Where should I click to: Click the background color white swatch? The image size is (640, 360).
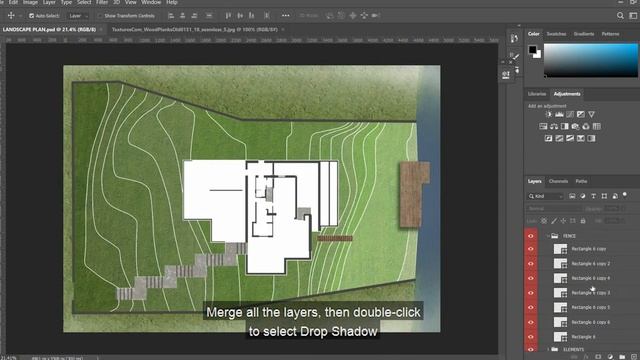click(x=538, y=55)
